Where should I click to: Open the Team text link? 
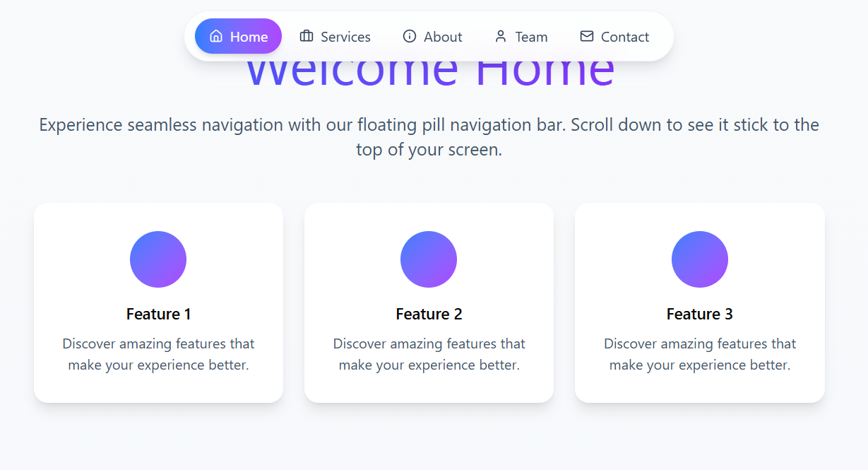coord(531,37)
